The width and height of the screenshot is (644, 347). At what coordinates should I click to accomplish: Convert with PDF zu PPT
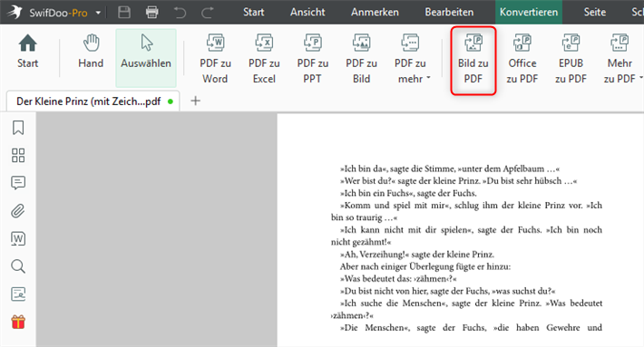pyautogui.click(x=313, y=59)
